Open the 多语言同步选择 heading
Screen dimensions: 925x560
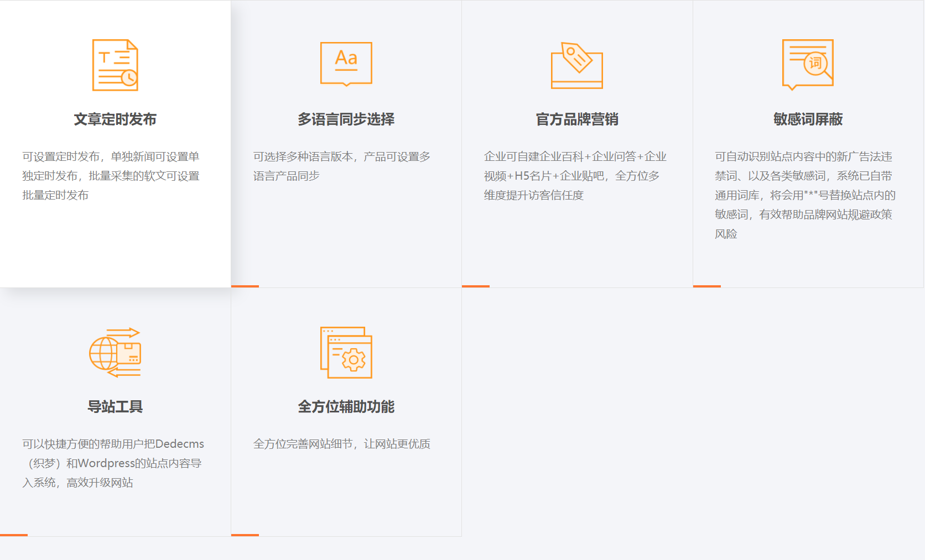pos(346,119)
